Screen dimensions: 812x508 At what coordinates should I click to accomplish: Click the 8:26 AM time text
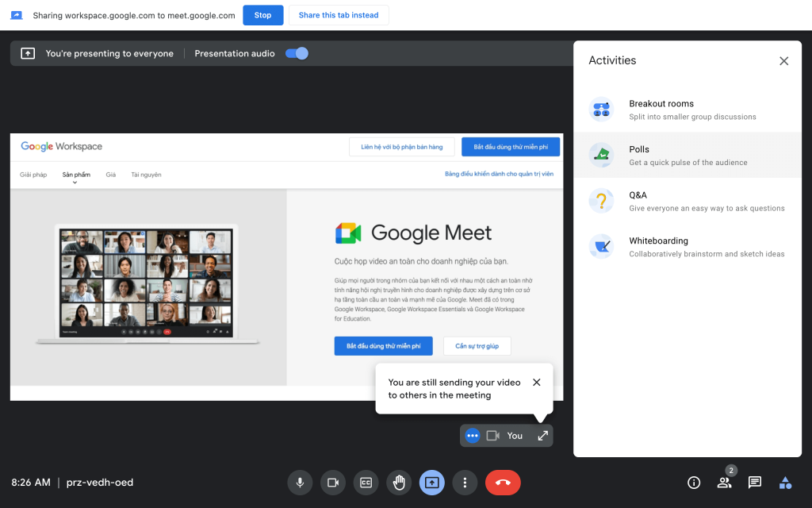pos(31,483)
